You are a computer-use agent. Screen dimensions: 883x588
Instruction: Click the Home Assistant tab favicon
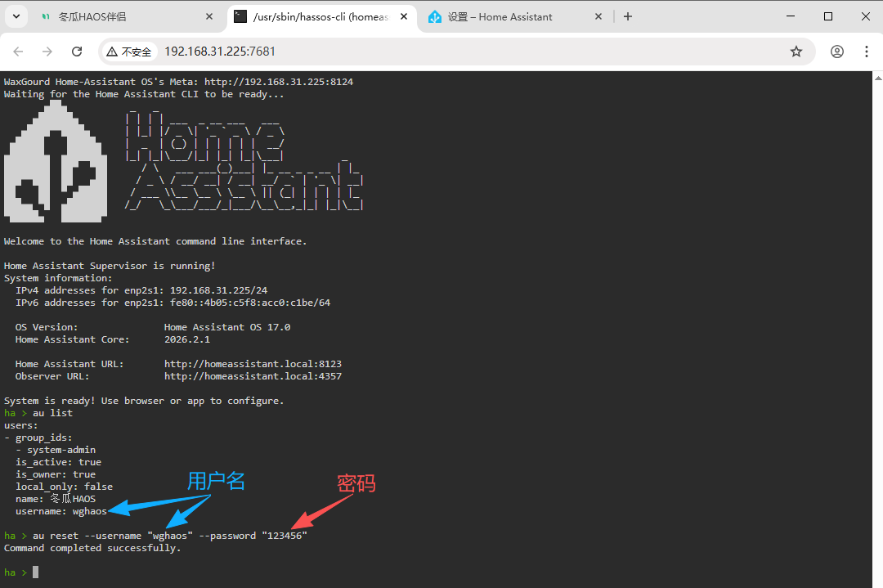(435, 17)
